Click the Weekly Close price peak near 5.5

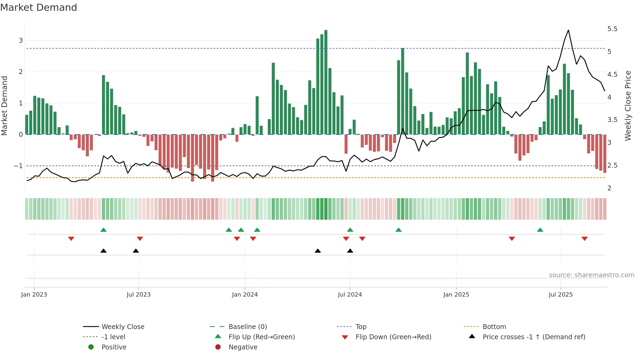click(568, 30)
